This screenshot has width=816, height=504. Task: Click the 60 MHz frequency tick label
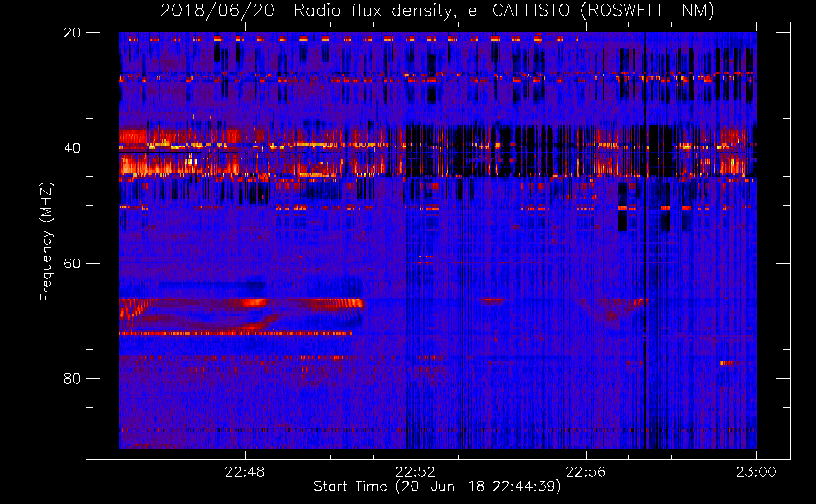[72, 263]
